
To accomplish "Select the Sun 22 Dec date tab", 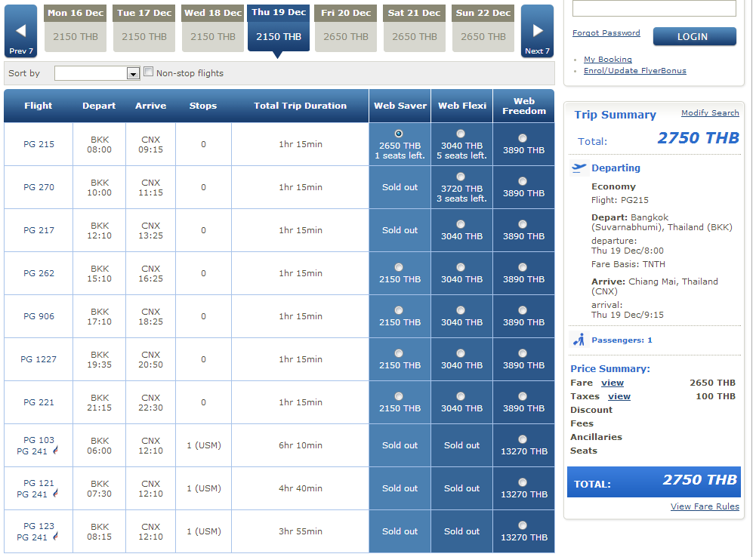I will coord(483,28).
